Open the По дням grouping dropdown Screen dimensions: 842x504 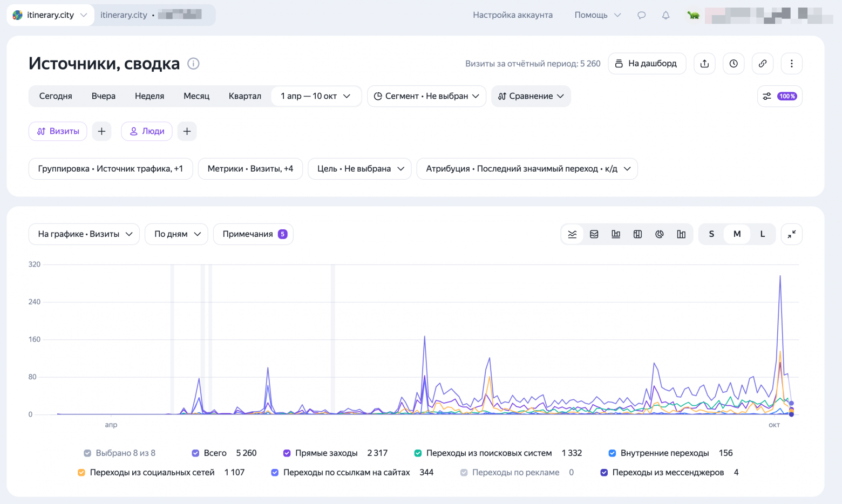(x=176, y=234)
